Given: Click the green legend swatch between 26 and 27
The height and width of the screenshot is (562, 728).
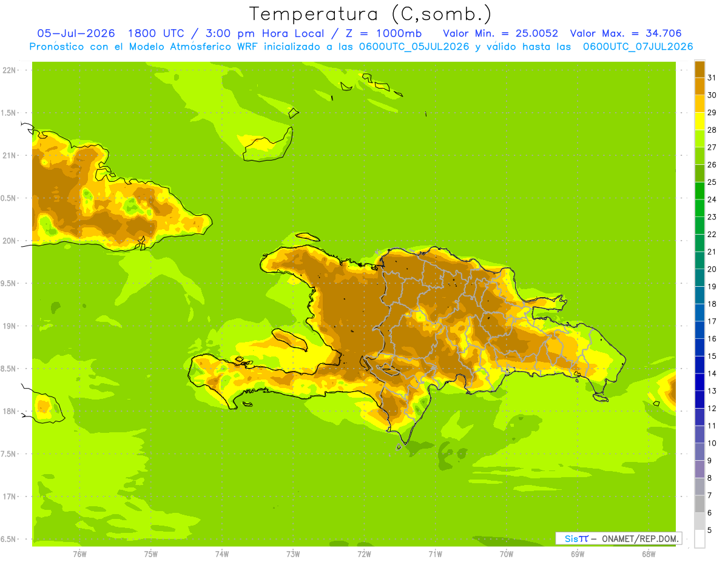Looking at the screenshot, I should pyautogui.click(x=699, y=156).
